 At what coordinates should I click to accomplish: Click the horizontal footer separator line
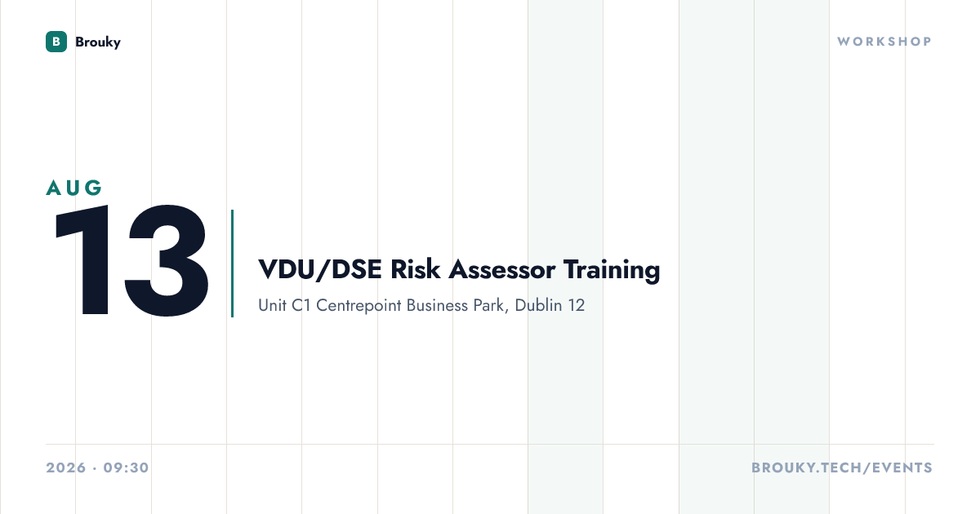tap(490, 445)
